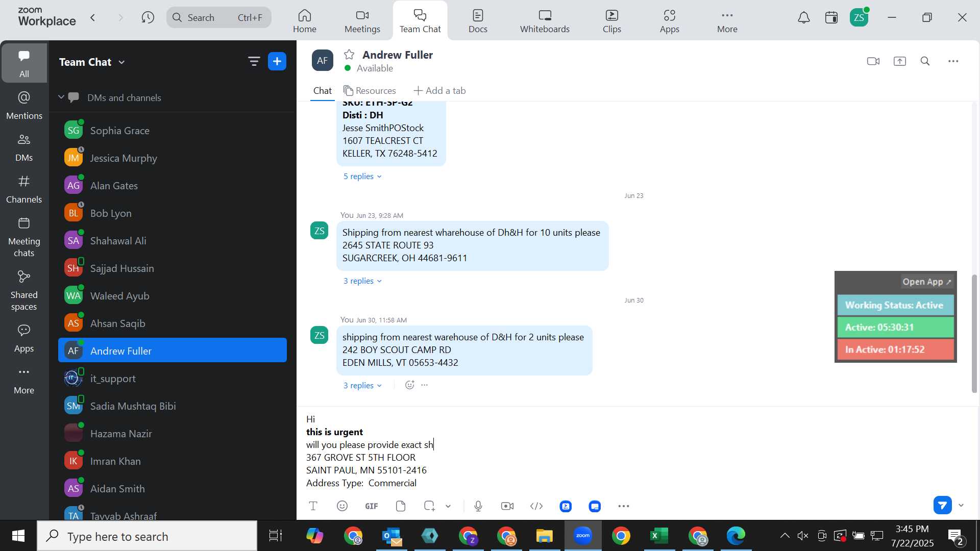Open the Clips tab
Screen dimensions: 980x551
click(x=611, y=21)
